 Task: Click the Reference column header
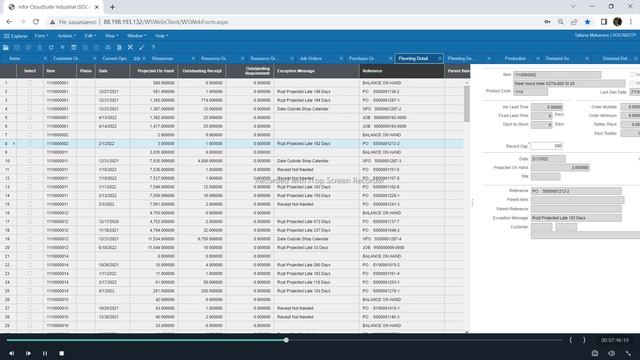tap(402, 71)
